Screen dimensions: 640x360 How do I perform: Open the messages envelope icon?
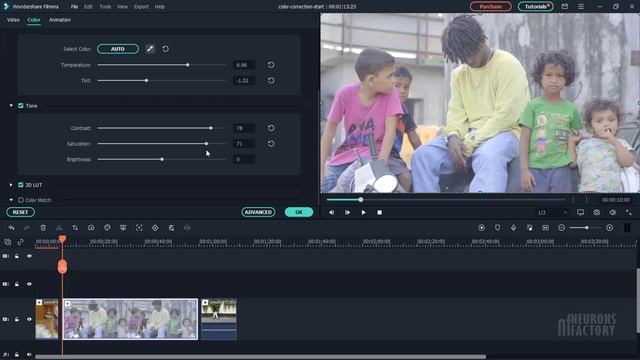[564, 7]
